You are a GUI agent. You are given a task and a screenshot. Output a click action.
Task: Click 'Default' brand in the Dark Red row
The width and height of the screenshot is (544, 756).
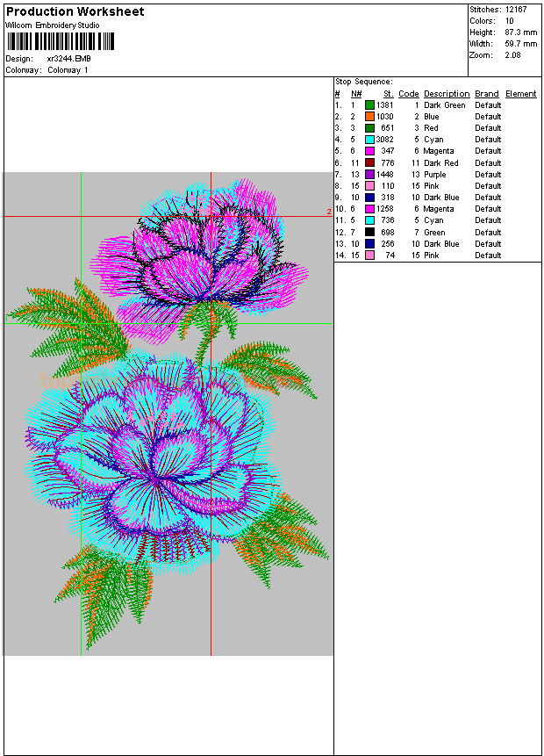(x=488, y=163)
